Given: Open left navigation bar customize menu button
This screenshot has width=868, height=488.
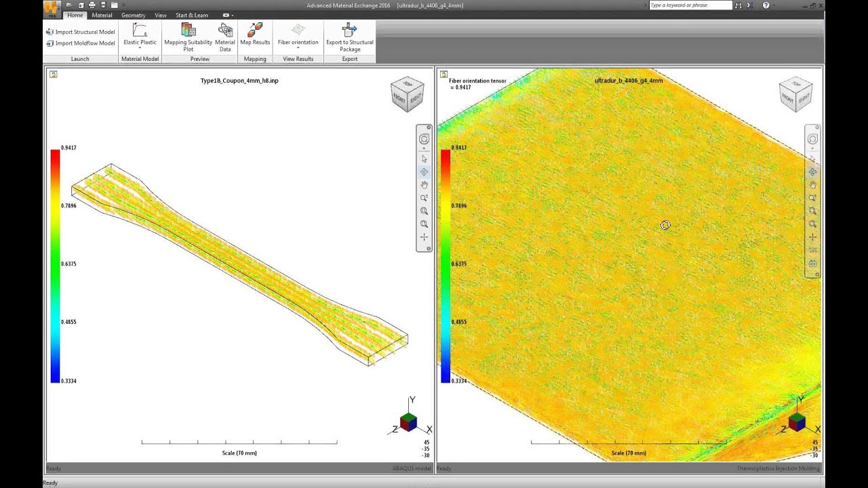Looking at the screenshot, I should (429, 249).
